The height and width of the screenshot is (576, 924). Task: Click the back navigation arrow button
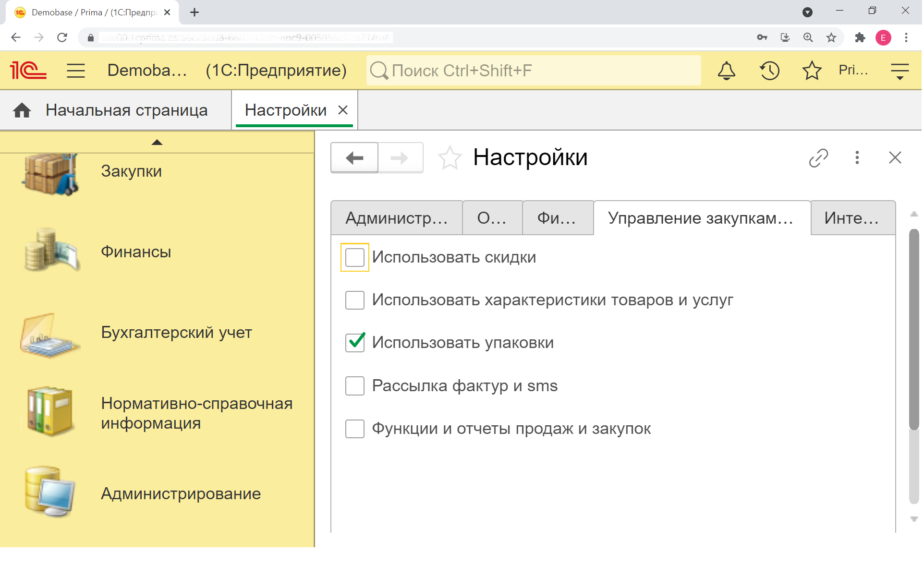tap(354, 158)
